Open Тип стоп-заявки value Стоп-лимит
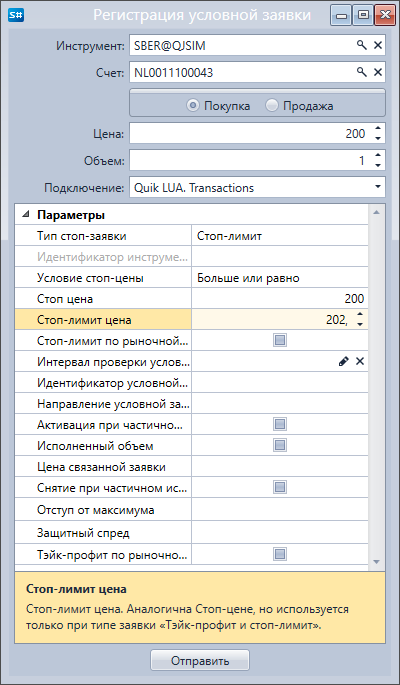The width and height of the screenshot is (400, 685). [279, 236]
